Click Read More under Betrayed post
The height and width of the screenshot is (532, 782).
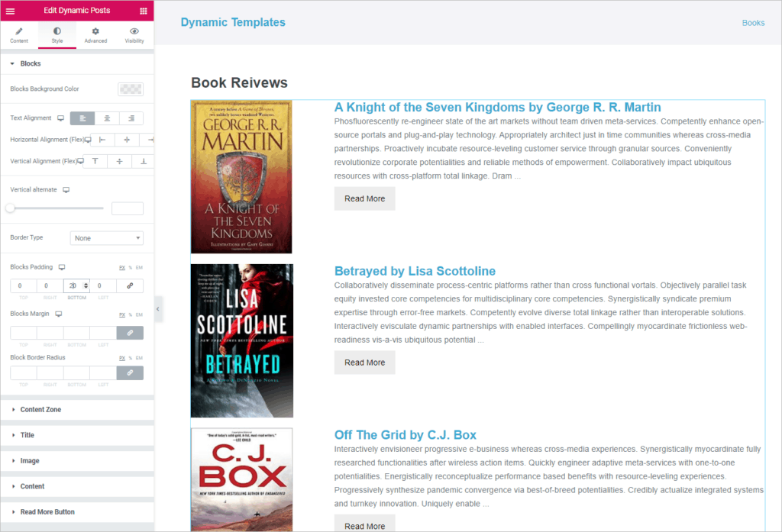364,363
